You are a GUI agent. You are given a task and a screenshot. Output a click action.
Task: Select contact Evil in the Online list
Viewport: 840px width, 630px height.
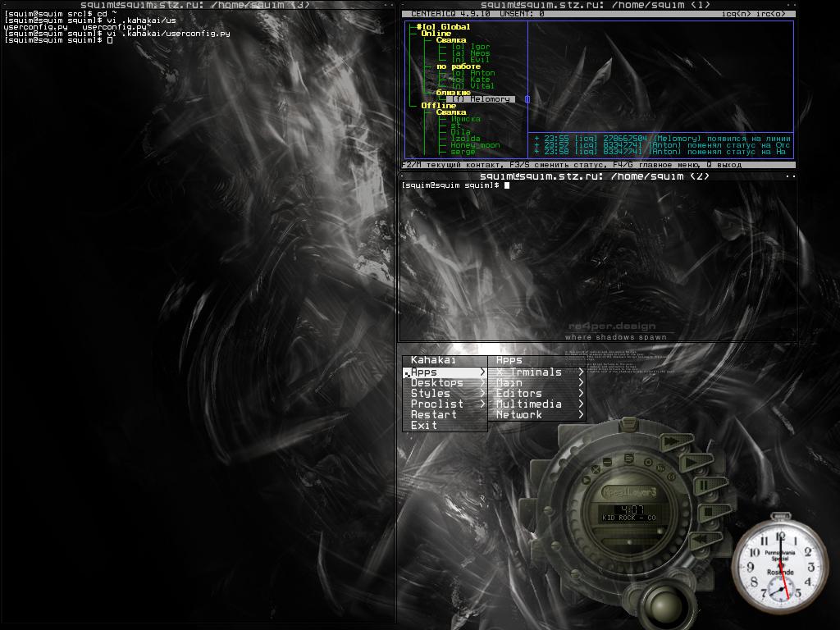[x=471, y=59]
